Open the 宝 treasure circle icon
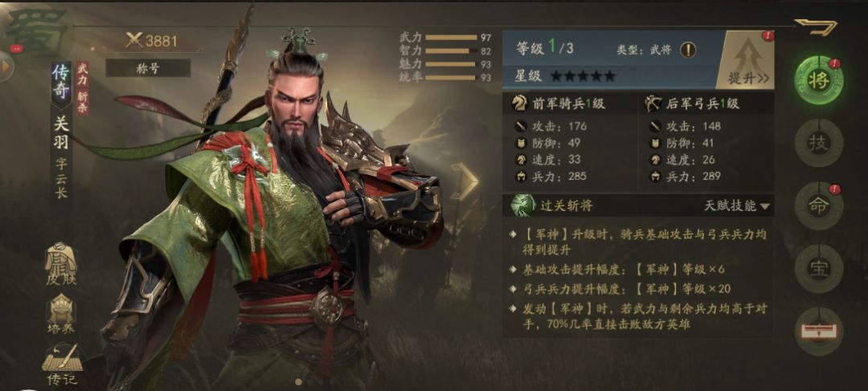 [x=818, y=269]
